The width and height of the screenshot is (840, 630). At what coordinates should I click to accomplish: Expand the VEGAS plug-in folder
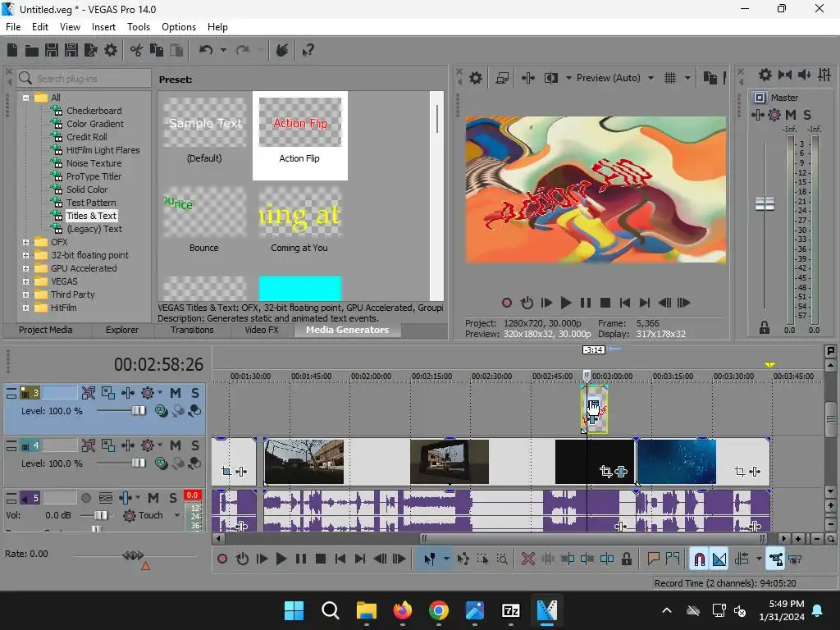click(25, 282)
